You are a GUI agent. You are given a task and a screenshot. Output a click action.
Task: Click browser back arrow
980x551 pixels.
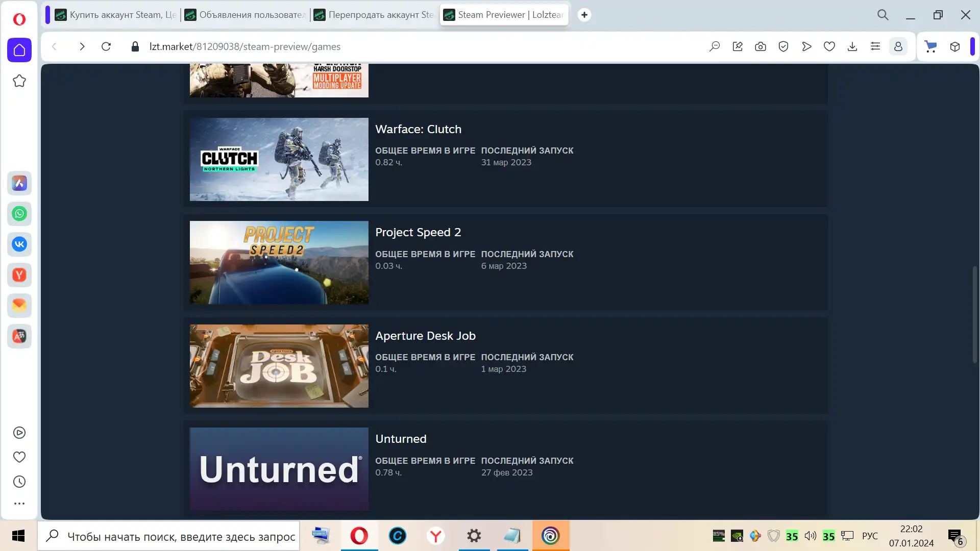click(x=54, y=46)
